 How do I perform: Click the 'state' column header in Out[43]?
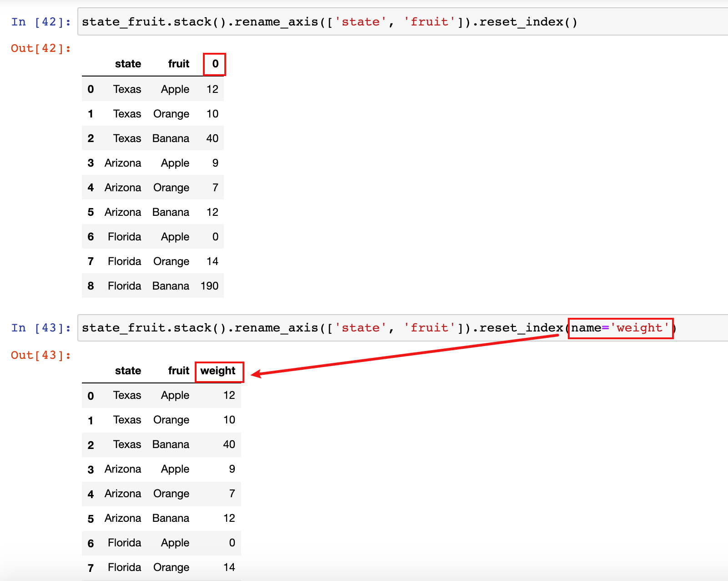pos(128,371)
